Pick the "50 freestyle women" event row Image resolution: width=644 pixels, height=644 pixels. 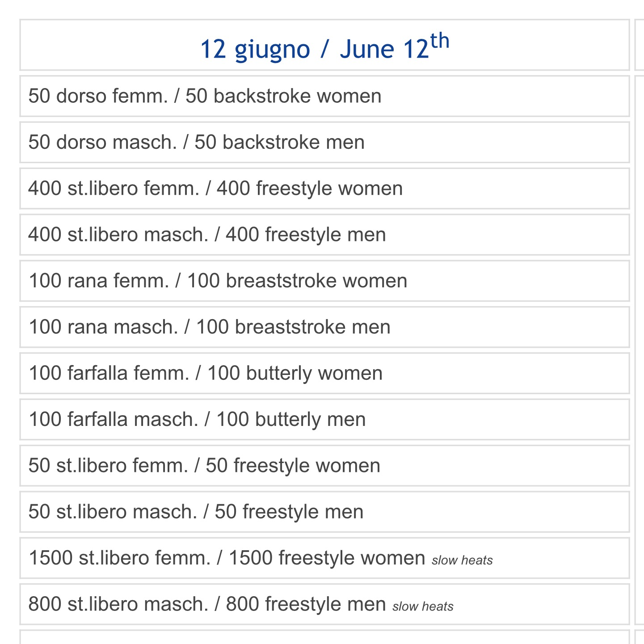(x=324, y=466)
